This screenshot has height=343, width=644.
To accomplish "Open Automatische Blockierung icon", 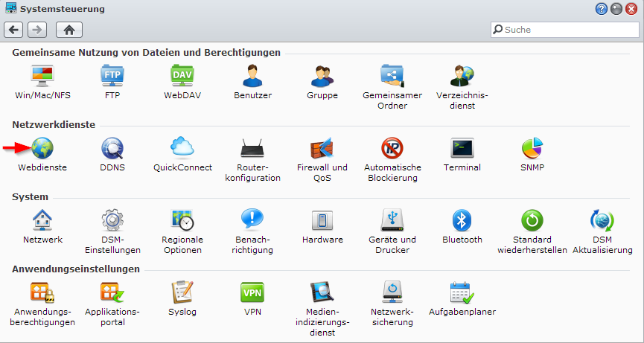I will [392, 148].
